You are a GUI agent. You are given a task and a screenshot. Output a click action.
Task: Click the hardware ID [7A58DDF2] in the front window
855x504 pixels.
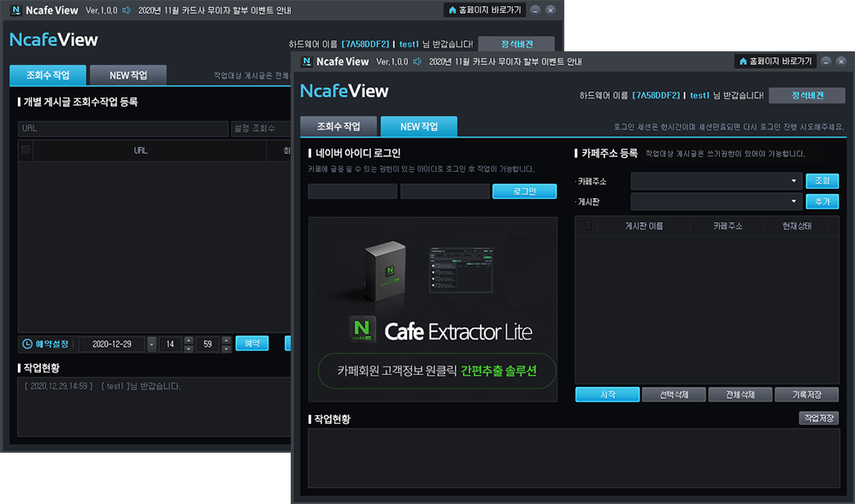pyautogui.click(x=656, y=96)
